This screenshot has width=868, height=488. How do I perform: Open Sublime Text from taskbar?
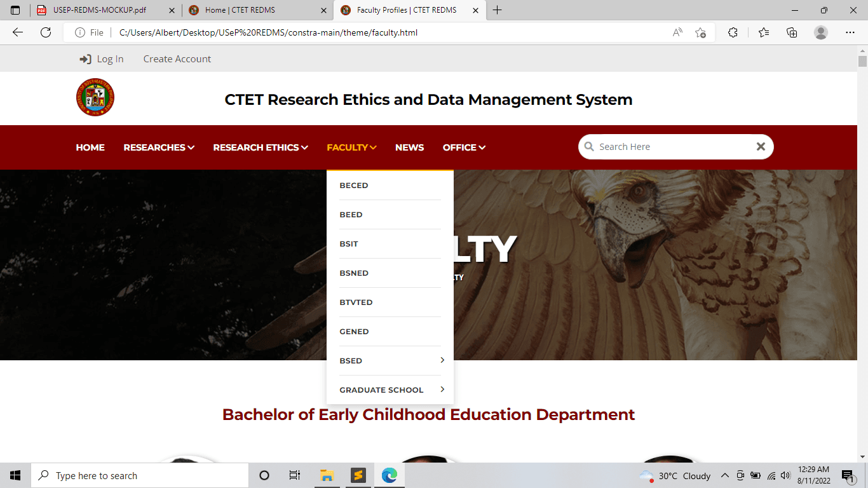pos(358,475)
